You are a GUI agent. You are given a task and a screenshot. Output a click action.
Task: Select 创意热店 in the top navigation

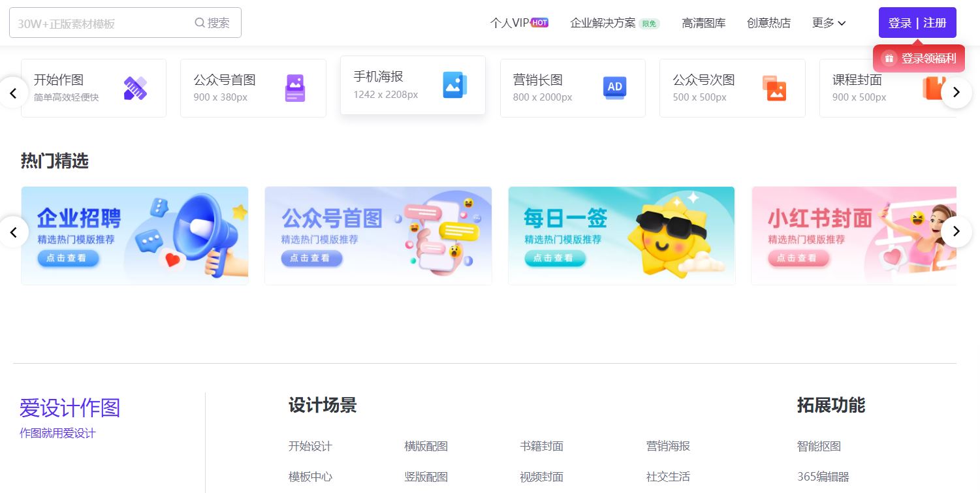click(x=768, y=23)
